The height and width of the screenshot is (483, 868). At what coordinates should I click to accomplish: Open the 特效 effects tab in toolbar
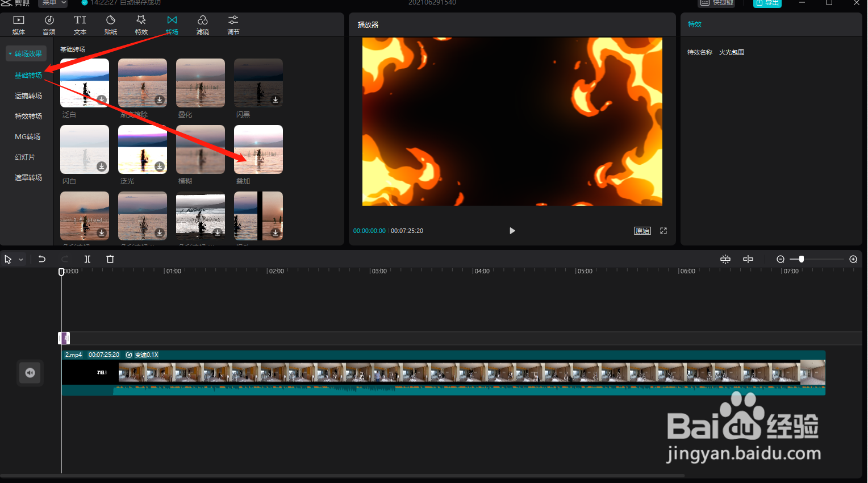tap(141, 25)
